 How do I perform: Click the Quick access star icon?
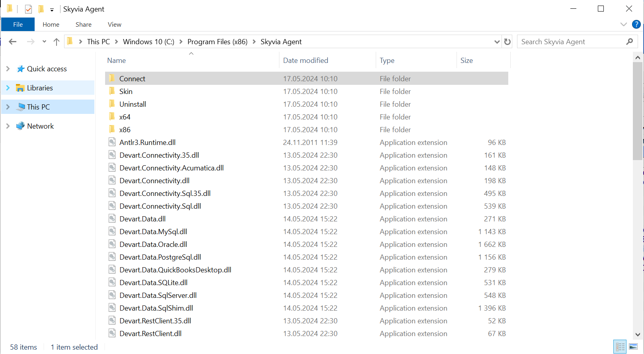21,69
